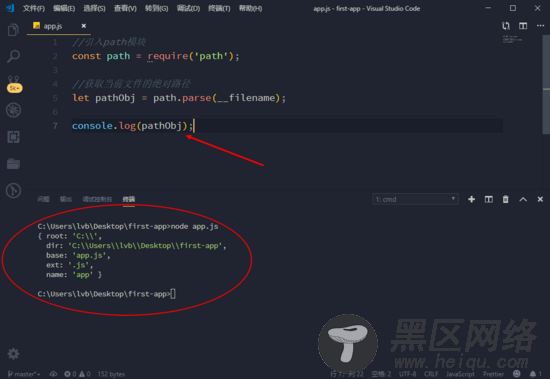Click the line and column indicator
The height and width of the screenshot is (379, 550).
click(x=346, y=374)
